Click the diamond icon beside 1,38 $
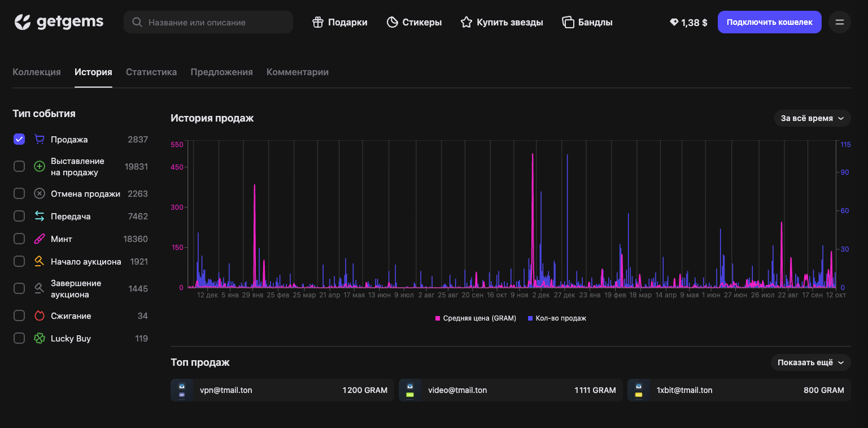Viewport: 868px width, 428px height. click(674, 23)
